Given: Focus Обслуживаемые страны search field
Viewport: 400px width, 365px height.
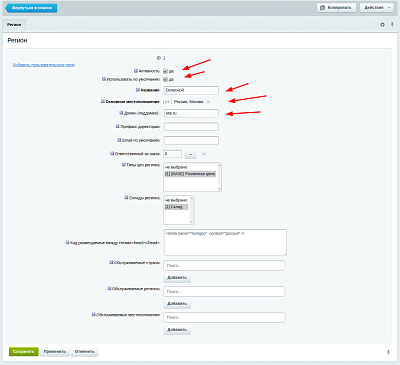Looking at the screenshot, I should click(x=224, y=265).
